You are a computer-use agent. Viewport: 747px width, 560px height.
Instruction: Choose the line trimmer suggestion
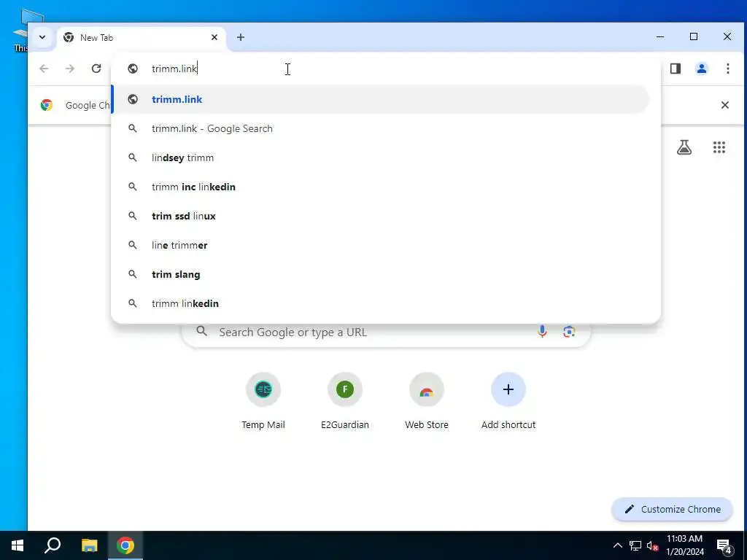tap(381, 245)
